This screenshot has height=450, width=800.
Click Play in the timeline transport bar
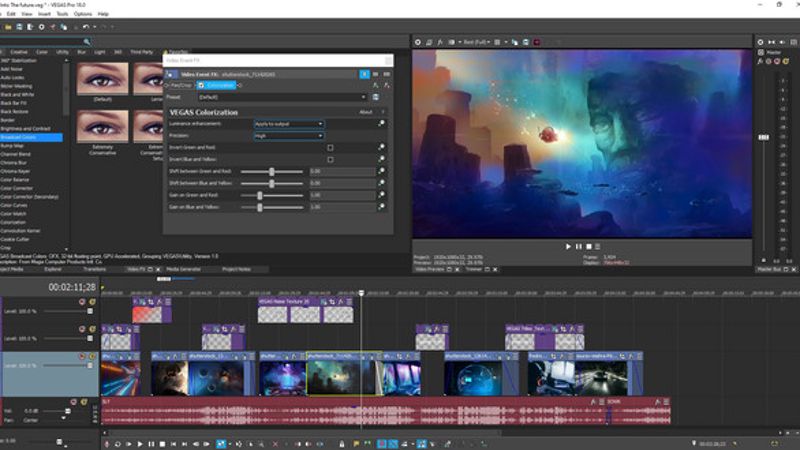[140, 444]
